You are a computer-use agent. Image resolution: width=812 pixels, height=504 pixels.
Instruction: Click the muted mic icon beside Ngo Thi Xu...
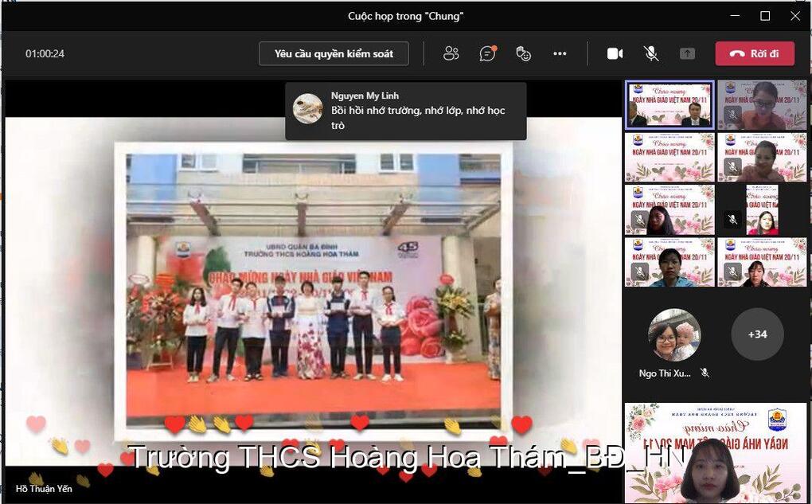[x=705, y=373]
